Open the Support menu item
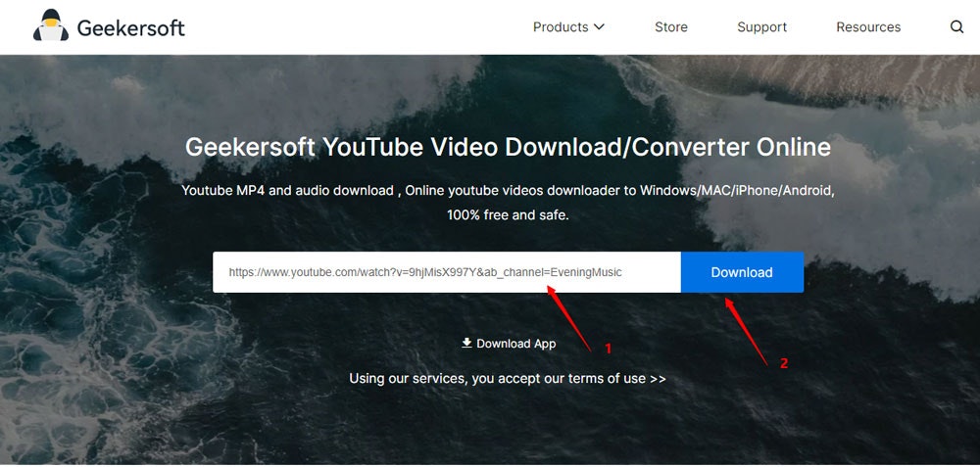This screenshot has width=980, height=467. pos(761,26)
